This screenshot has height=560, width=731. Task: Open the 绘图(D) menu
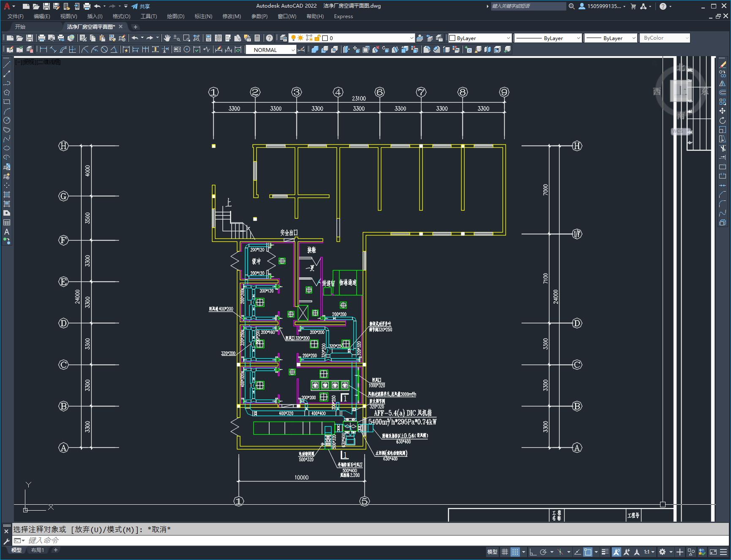click(x=176, y=16)
